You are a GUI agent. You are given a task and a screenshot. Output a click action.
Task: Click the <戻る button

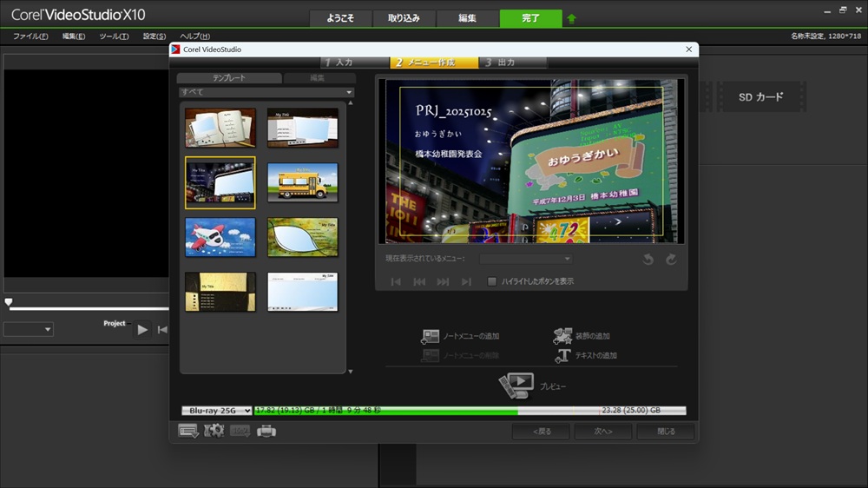click(541, 431)
